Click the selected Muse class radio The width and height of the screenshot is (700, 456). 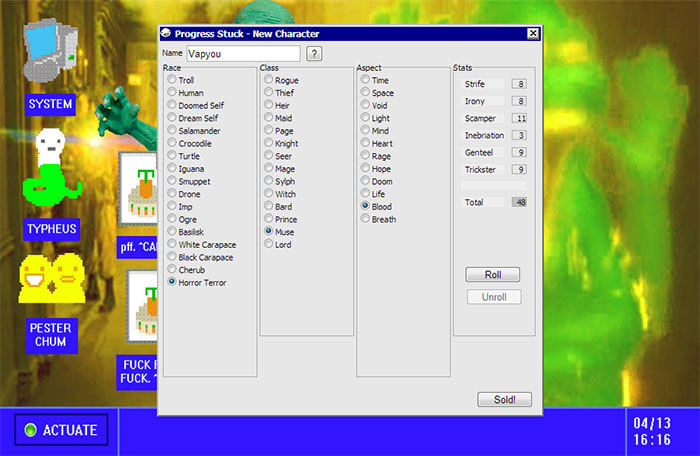(x=268, y=231)
